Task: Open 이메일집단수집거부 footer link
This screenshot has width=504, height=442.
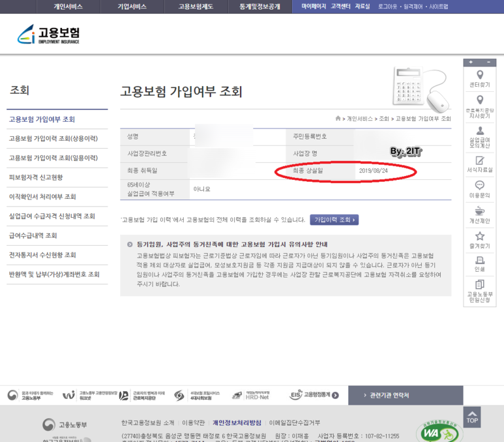Action: tap(295, 422)
